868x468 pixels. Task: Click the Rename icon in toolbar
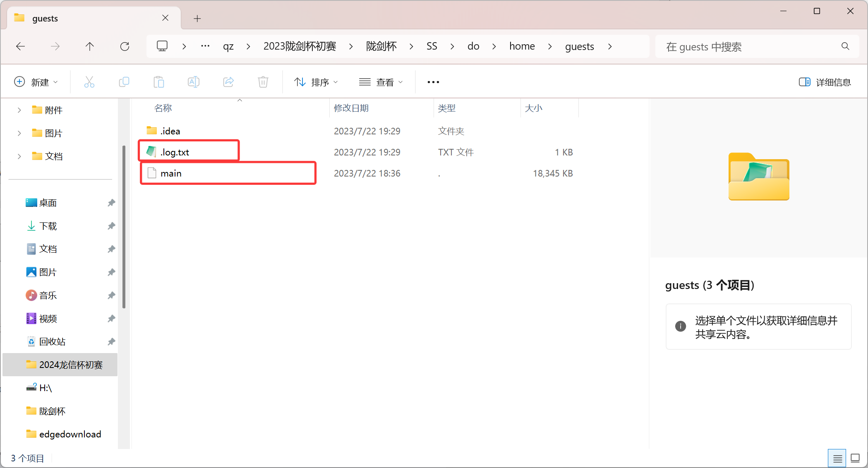[193, 82]
